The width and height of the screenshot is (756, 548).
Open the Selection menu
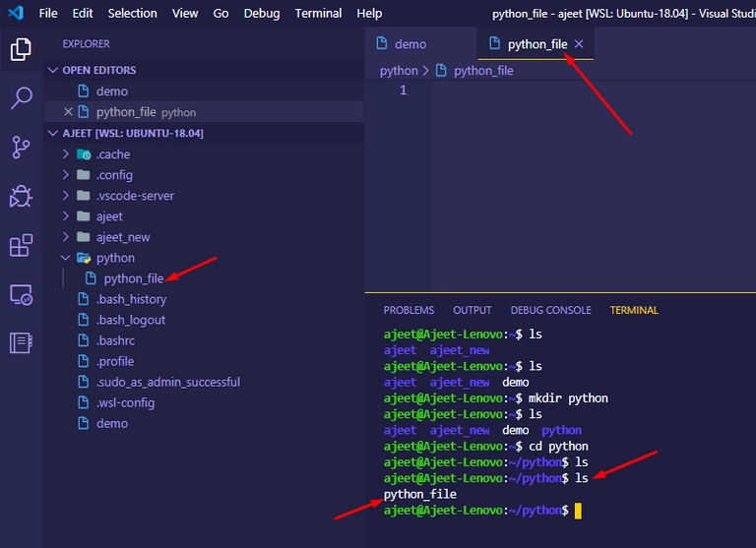(133, 13)
